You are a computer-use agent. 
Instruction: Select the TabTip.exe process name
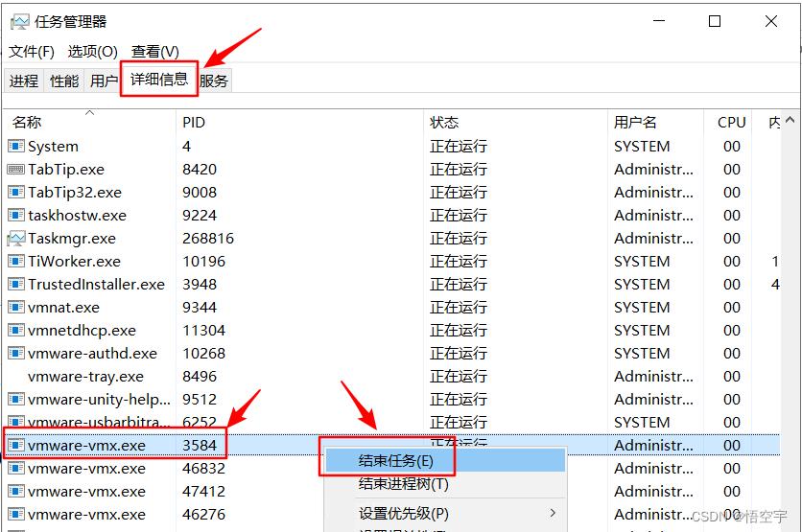coord(66,169)
